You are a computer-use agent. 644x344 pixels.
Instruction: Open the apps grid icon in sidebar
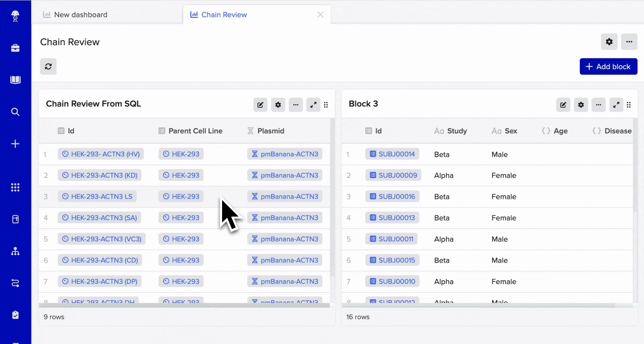pos(15,187)
